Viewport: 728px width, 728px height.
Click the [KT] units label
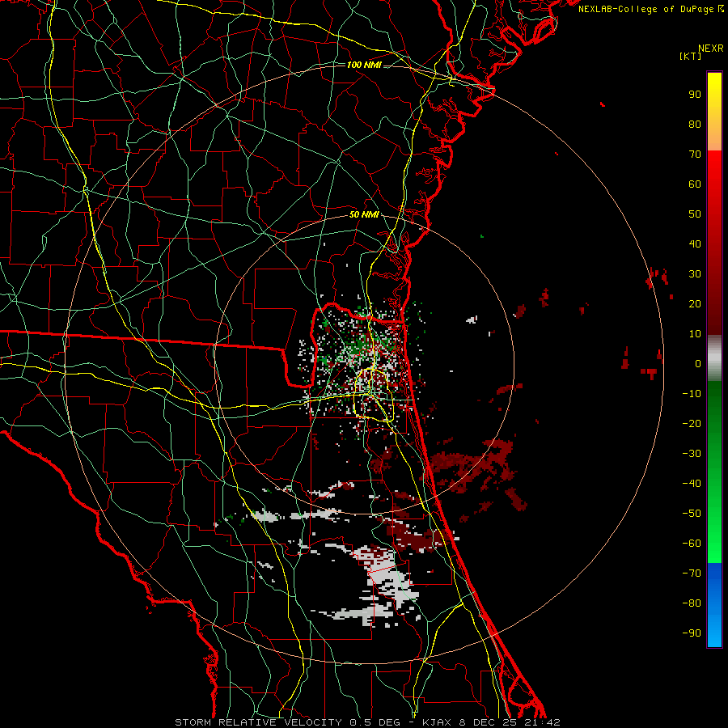(690, 56)
